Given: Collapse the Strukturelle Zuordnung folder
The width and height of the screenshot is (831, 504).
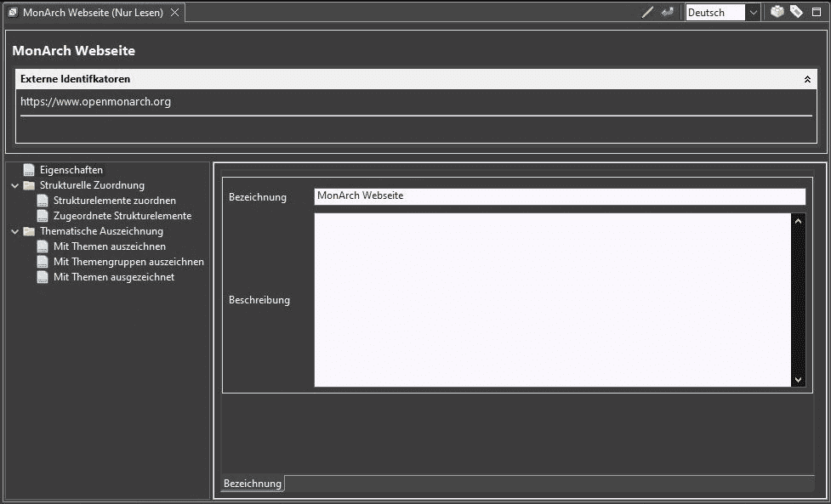Looking at the screenshot, I should (x=14, y=186).
